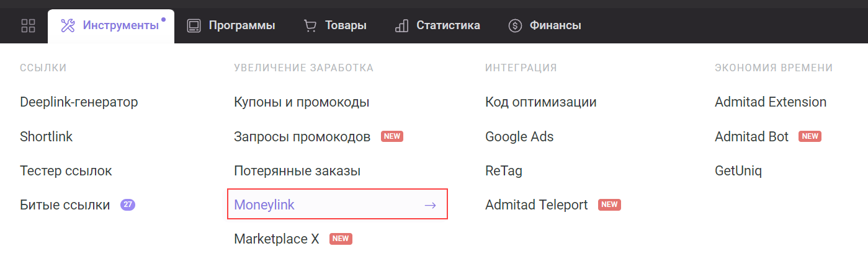Select Потерянные заказы menu entry
The width and height of the screenshot is (868, 264).
(x=297, y=170)
